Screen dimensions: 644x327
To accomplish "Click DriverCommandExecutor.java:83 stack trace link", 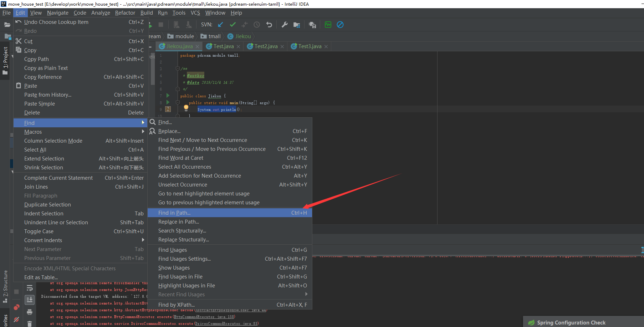I will (x=227, y=324).
